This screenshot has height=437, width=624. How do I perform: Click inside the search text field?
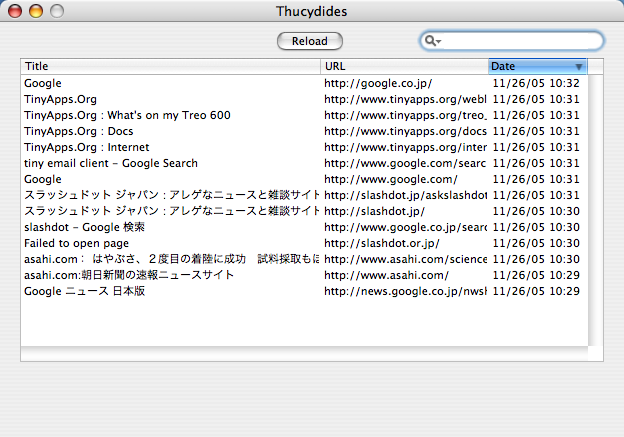(x=520, y=41)
